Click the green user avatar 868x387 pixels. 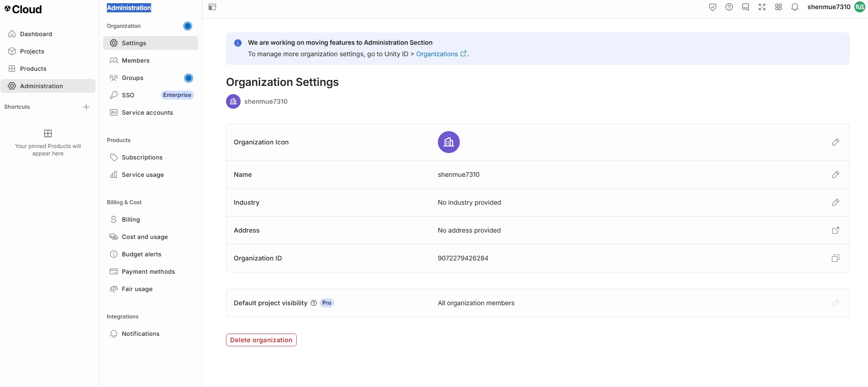coord(860,7)
